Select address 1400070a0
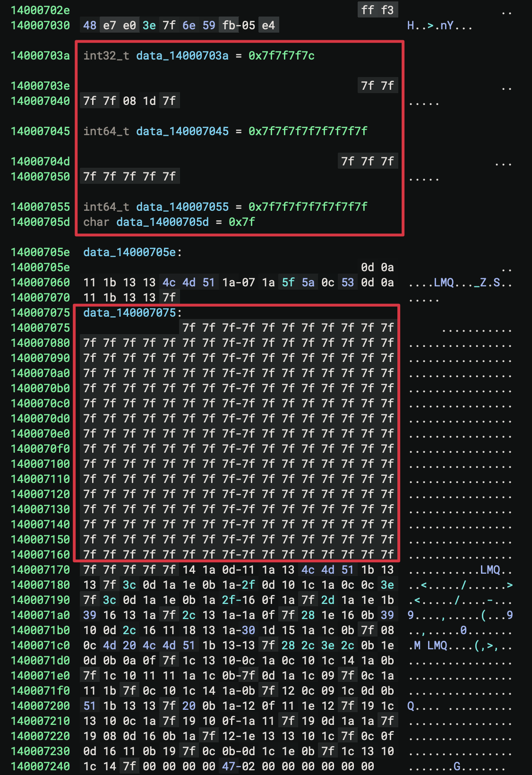This screenshot has width=532, height=775. (x=40, y=373)
